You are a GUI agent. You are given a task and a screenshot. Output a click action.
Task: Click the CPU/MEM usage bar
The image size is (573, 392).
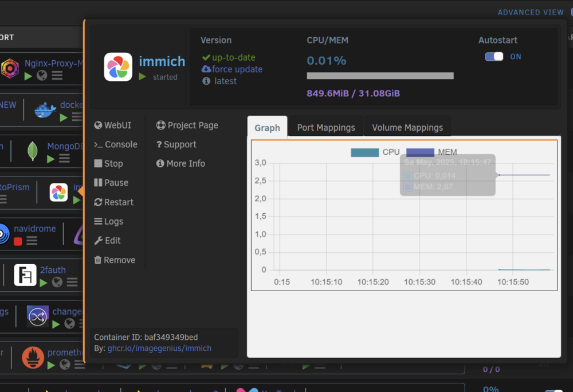380,76
